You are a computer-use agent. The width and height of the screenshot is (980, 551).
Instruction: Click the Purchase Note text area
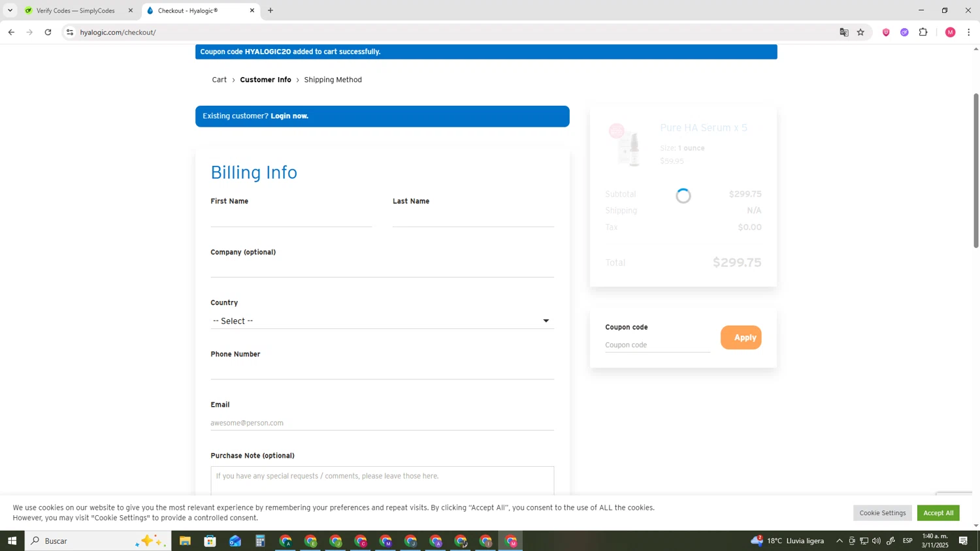click(x=382, y=480)
